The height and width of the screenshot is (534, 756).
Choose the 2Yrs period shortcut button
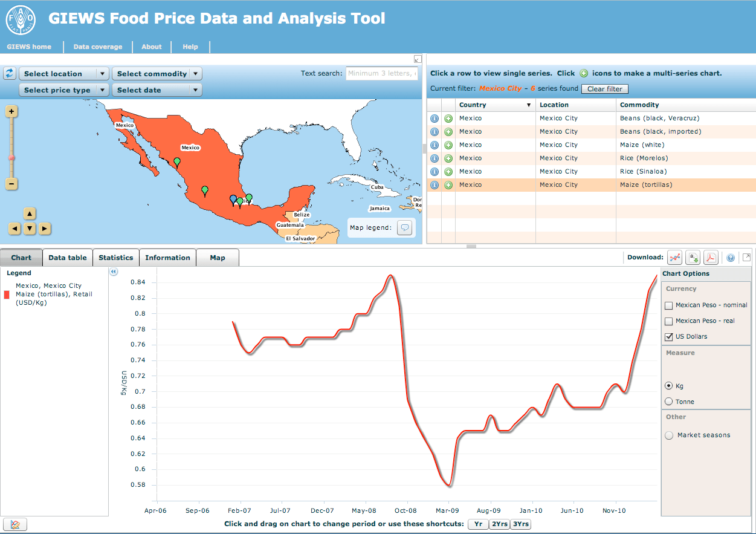tap(499, 524)
